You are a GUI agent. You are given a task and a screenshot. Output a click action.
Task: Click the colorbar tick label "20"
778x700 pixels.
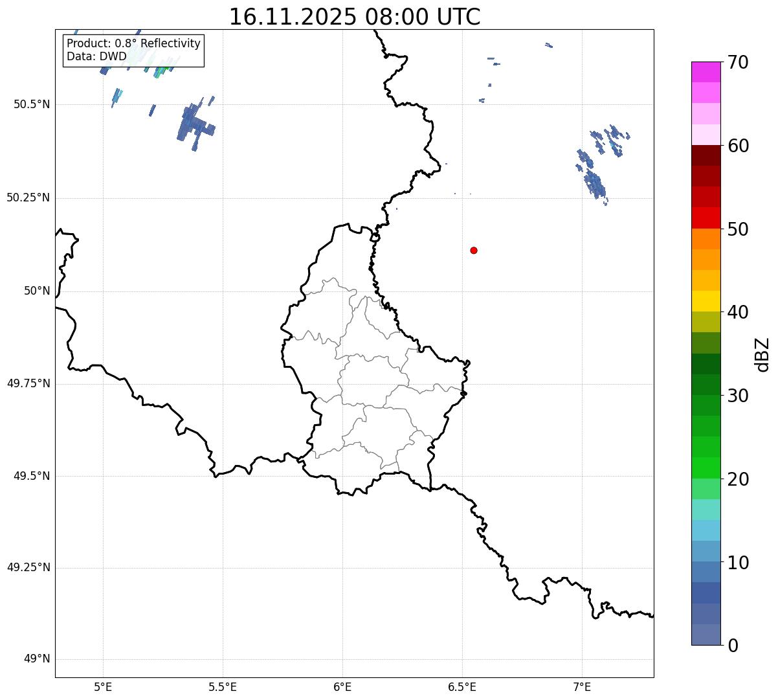pos(738,479)
